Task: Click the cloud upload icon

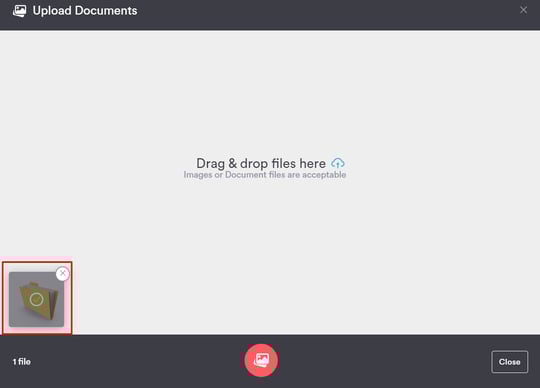Action: pos(338,163)
